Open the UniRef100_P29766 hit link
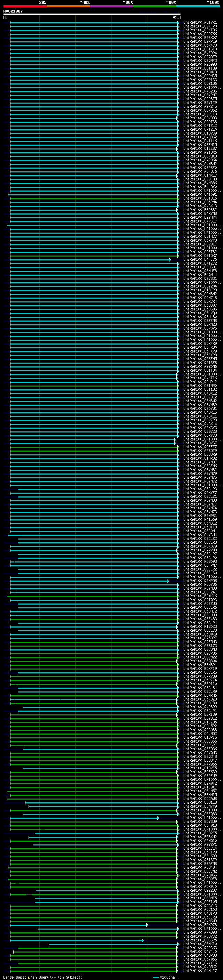This screenshot has height=980, width=223. 200,34
